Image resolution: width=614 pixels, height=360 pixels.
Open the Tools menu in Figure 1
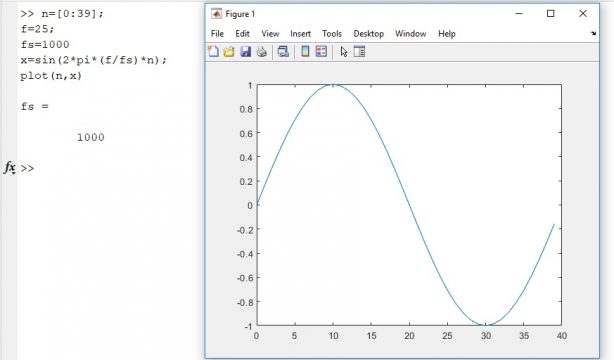pyautogui.click(x=332, y=34)
